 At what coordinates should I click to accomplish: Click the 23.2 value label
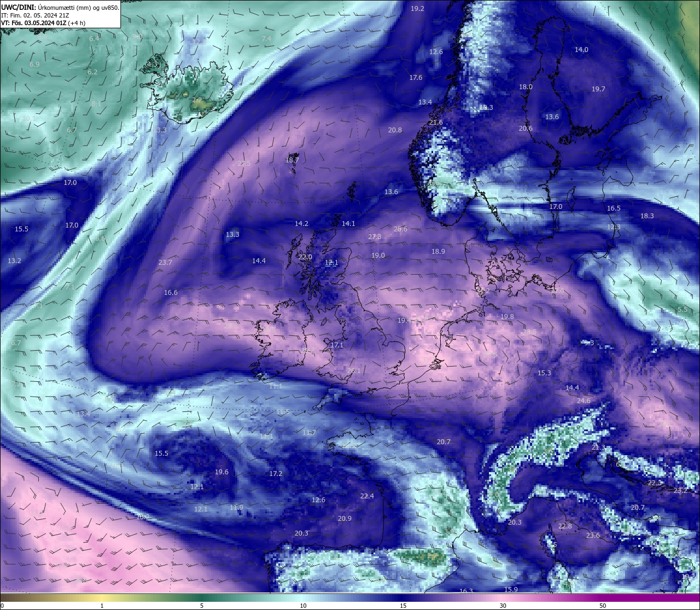click(680, 491)
